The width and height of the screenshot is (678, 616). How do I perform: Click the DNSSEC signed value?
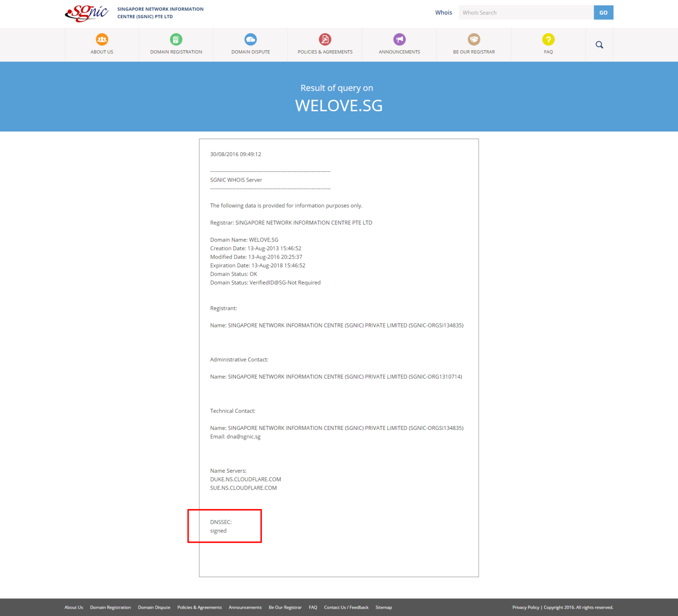219,531
